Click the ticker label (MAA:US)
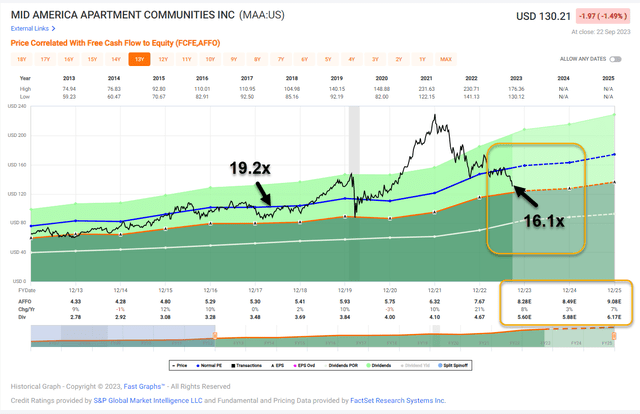640x414 pixels. [262, 15]
